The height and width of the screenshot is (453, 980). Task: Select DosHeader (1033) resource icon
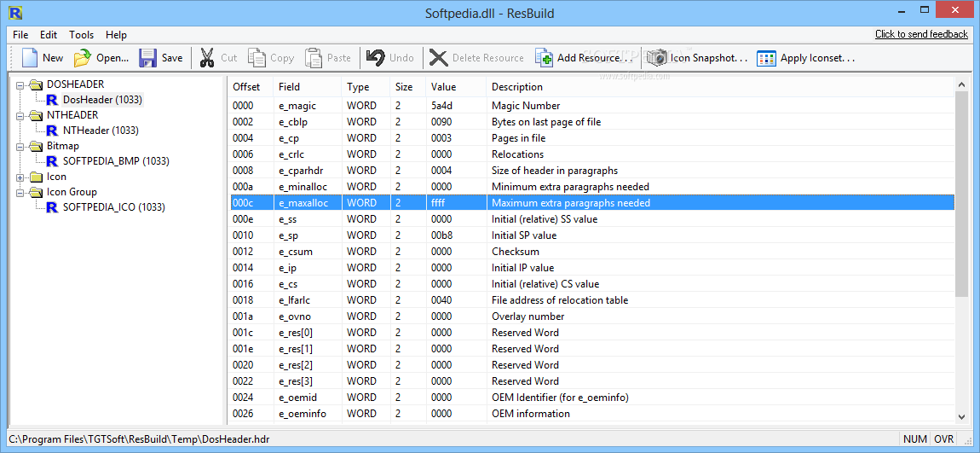(x=53, y=100)
